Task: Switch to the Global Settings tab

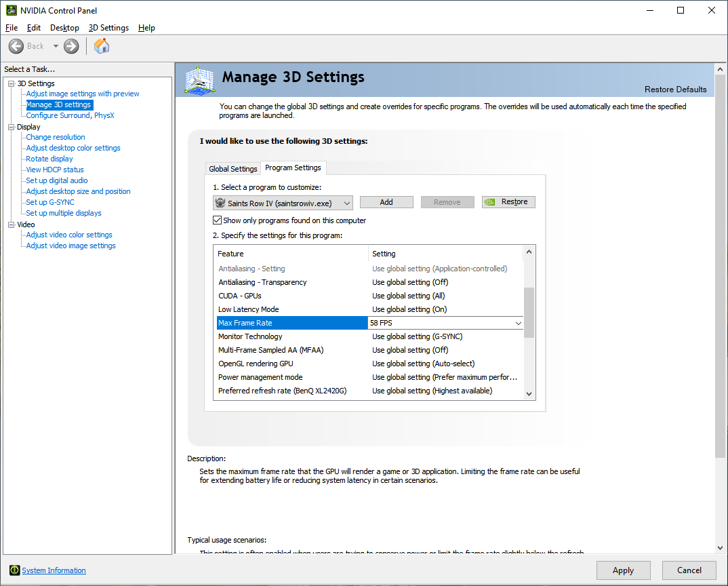Action: pos(232,169)
